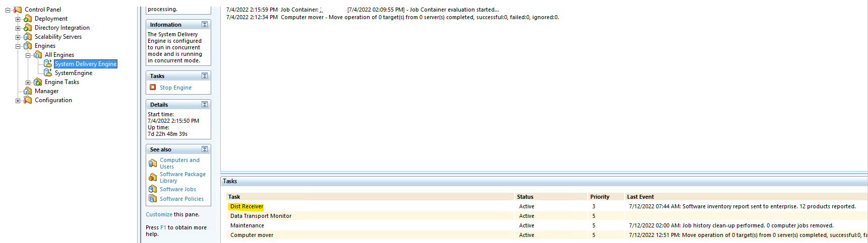The height and width of the screenshot is (243, 868).
Task: Collapse the Details pane section
Action: (205, 105)
